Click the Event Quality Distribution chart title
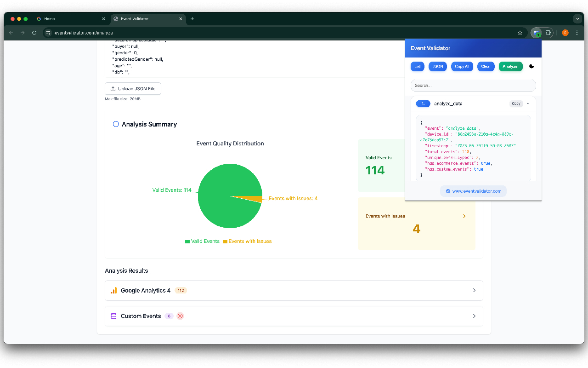588x368 pixels. coord(230,144)
